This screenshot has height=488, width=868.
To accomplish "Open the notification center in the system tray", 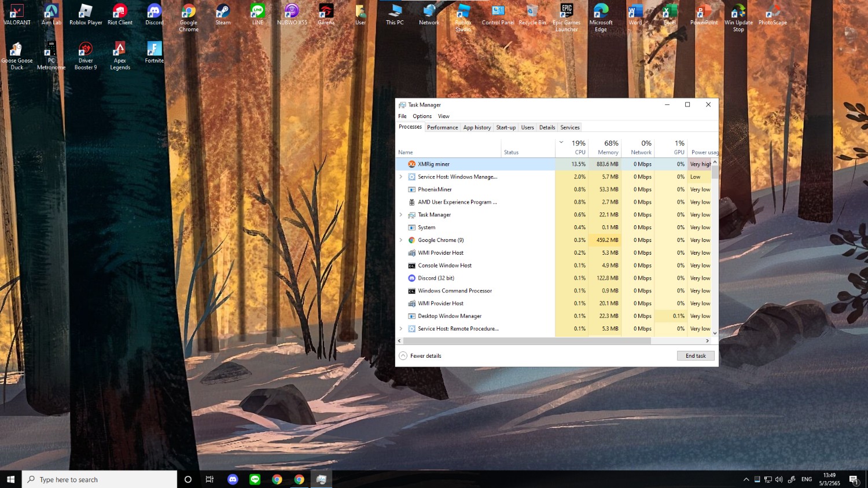I will [x=853, y=479].
